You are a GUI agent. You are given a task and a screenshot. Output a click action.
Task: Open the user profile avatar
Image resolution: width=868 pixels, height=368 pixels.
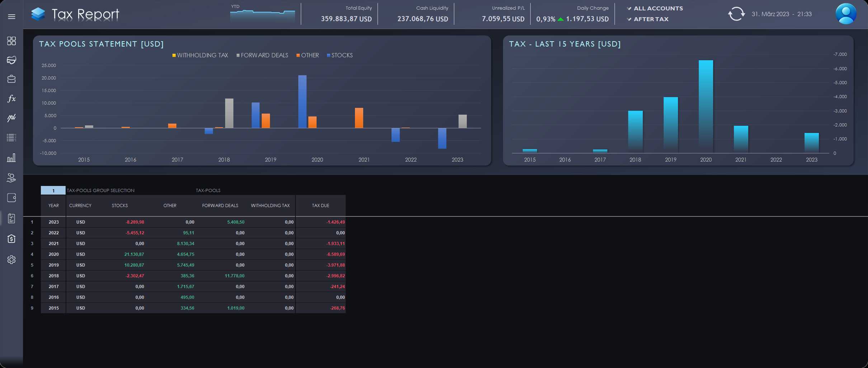846,14
